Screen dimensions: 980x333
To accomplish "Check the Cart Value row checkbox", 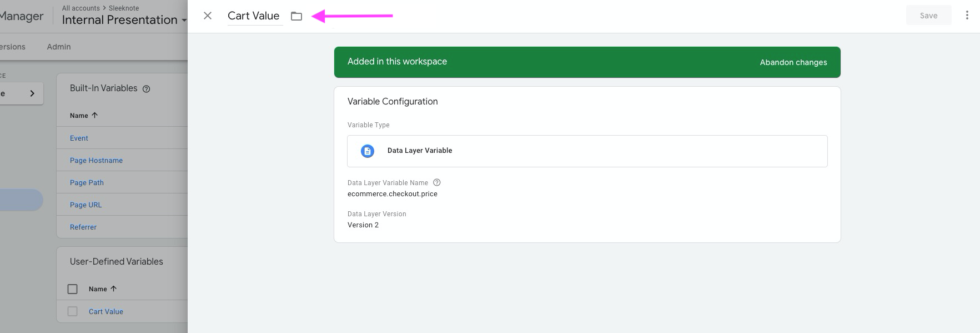I will click(x=73, y=311).
